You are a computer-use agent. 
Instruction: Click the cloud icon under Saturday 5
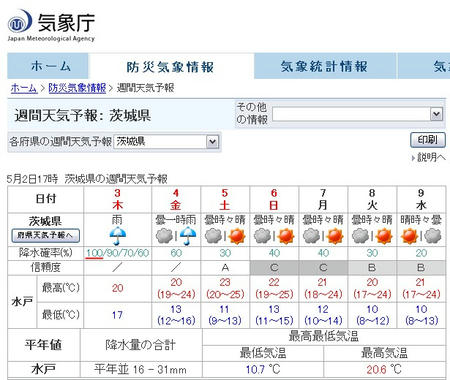click(x=213, y=236)
